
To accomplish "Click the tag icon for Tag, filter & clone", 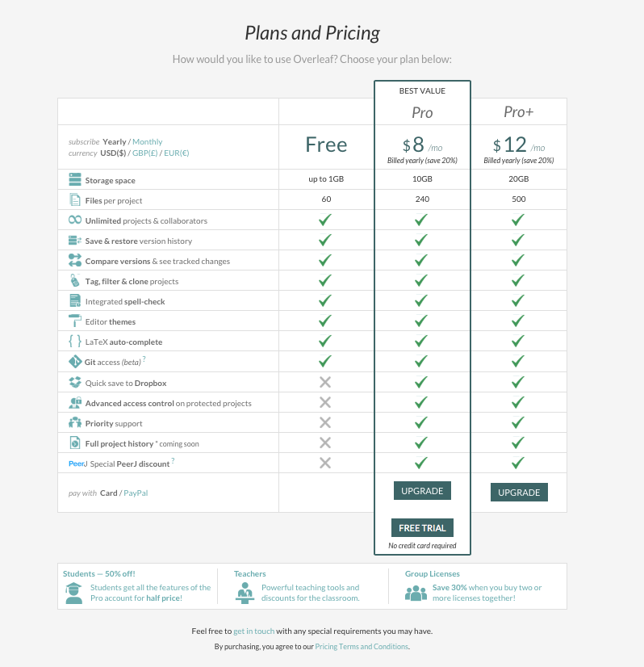I will 75,280.
